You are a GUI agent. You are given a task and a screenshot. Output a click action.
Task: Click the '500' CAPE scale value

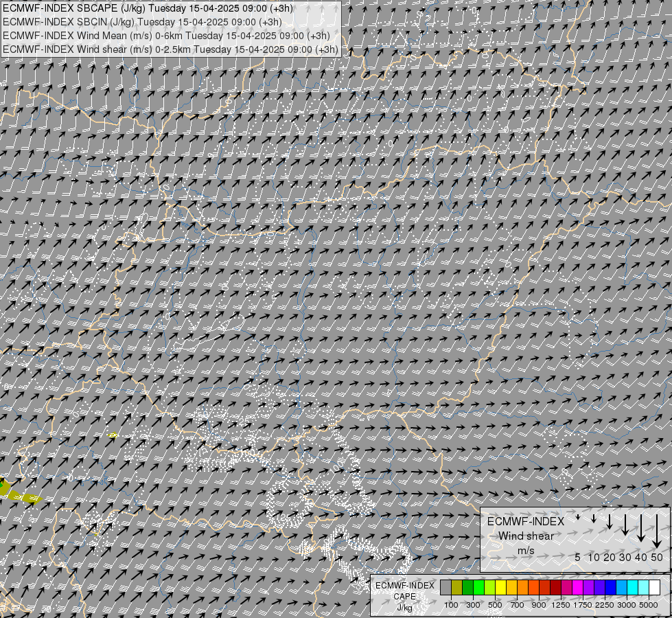point(495,605)
